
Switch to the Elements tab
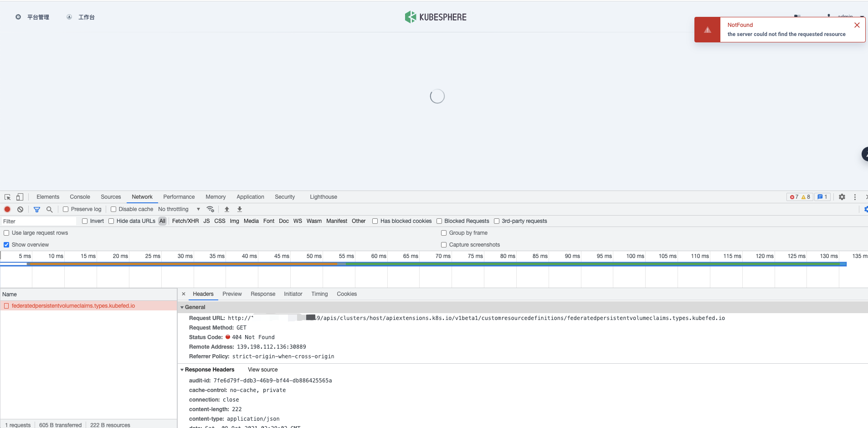click(48, 197)
